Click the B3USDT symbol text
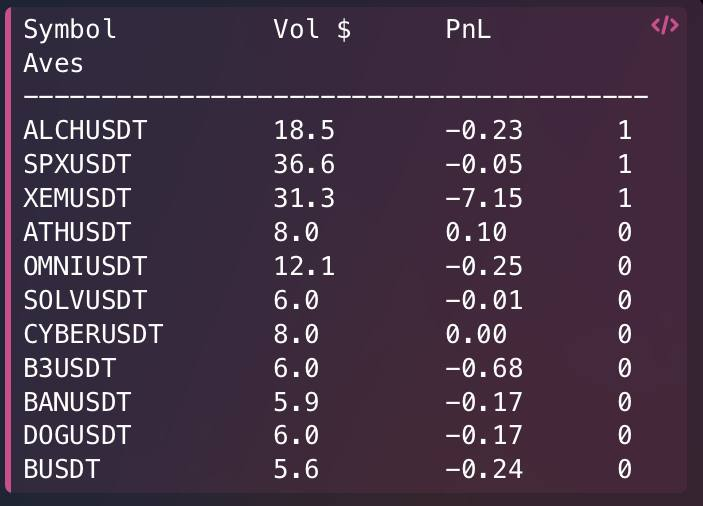Screen dimensions: 703x506 pyautogui.click(x=70, y=368)
